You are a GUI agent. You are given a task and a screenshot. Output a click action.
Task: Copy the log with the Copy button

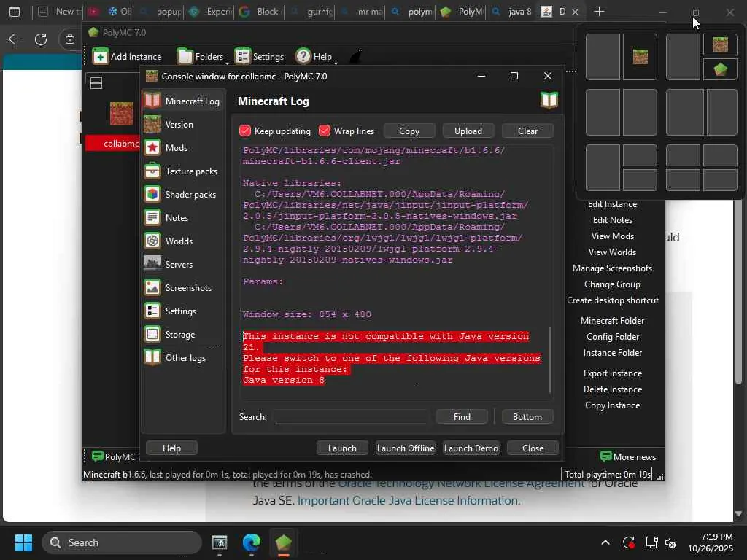tap(409, 131)
